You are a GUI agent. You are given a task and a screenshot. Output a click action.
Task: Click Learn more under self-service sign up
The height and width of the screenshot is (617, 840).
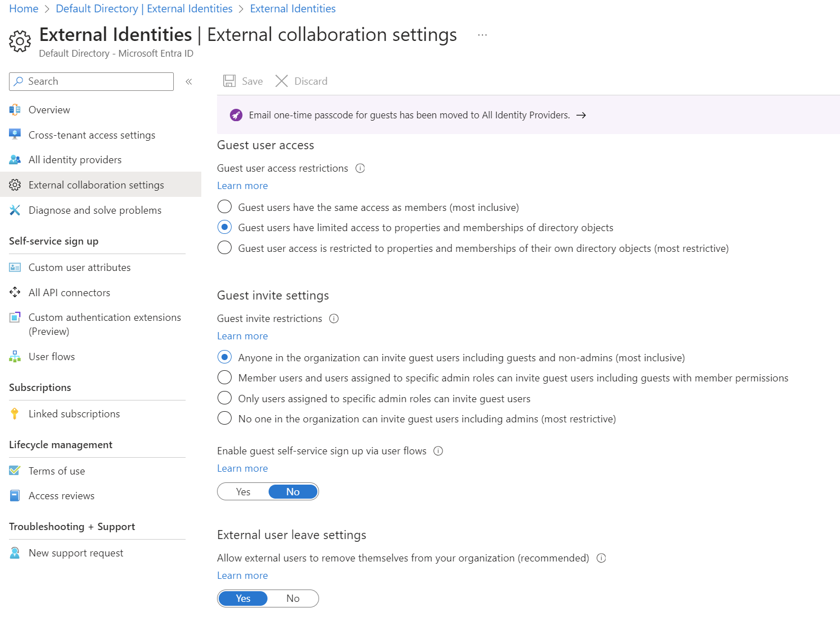coord(242,468)
